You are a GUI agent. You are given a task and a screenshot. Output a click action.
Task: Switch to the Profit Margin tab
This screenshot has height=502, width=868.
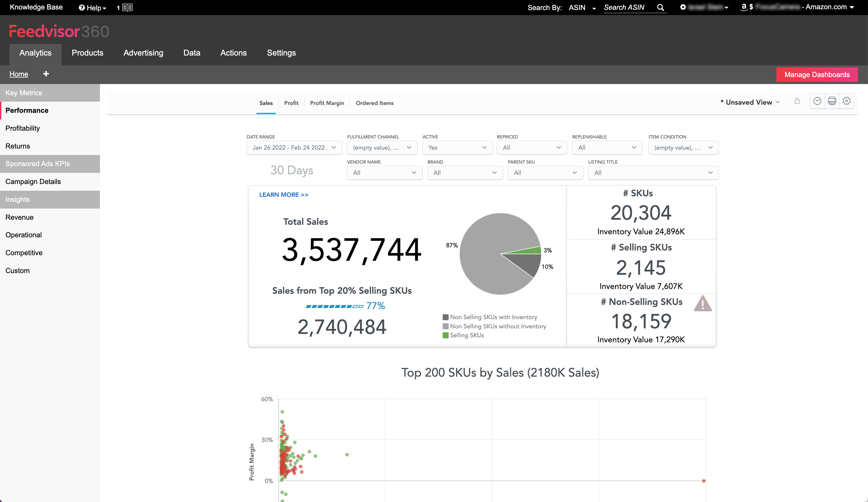coord(327,103)
